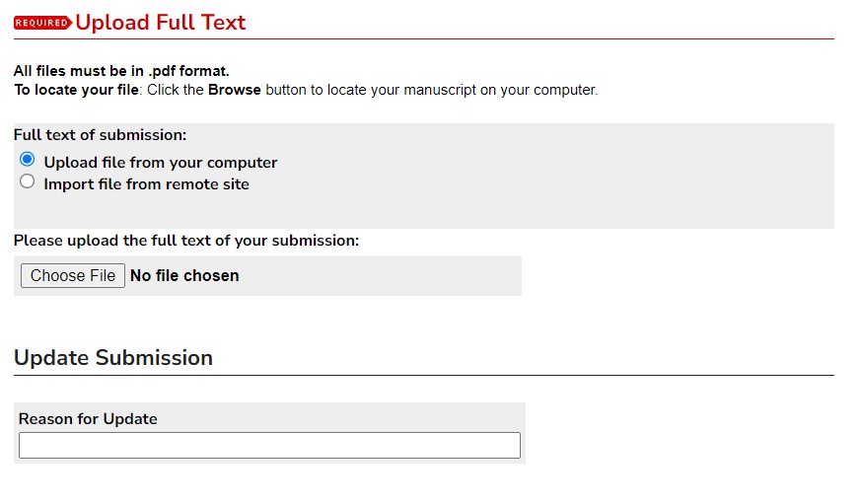Click the 'Update Submission' heading
863x504 pixels.
113,358
